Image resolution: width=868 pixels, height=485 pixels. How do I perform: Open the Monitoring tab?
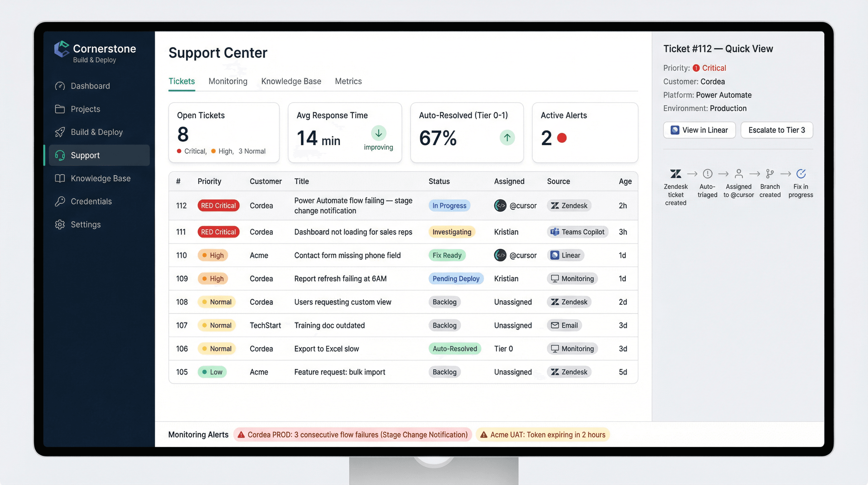(228, 81)
